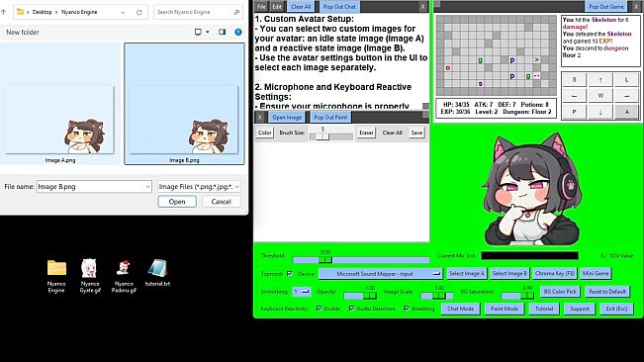Toggle the Topmost checkbox
Screen dimensions: 644x362
[x=290, y=273]
